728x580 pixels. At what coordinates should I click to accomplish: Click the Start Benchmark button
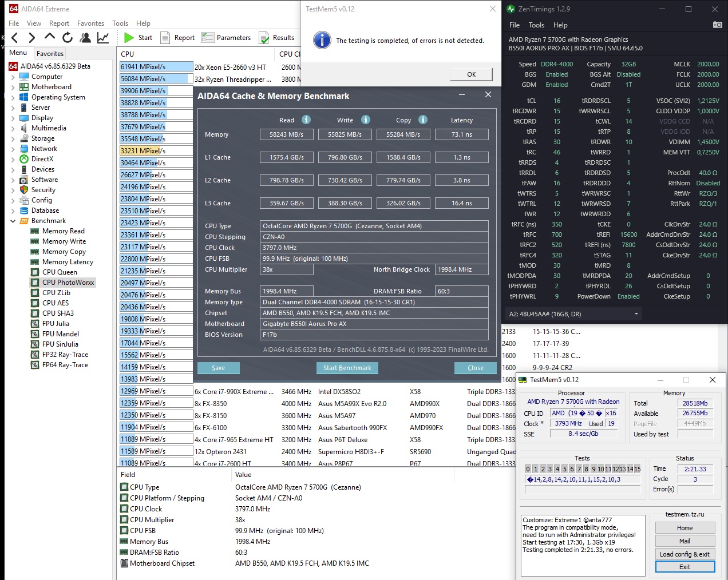pyautogui.click(x=347, y=368)
